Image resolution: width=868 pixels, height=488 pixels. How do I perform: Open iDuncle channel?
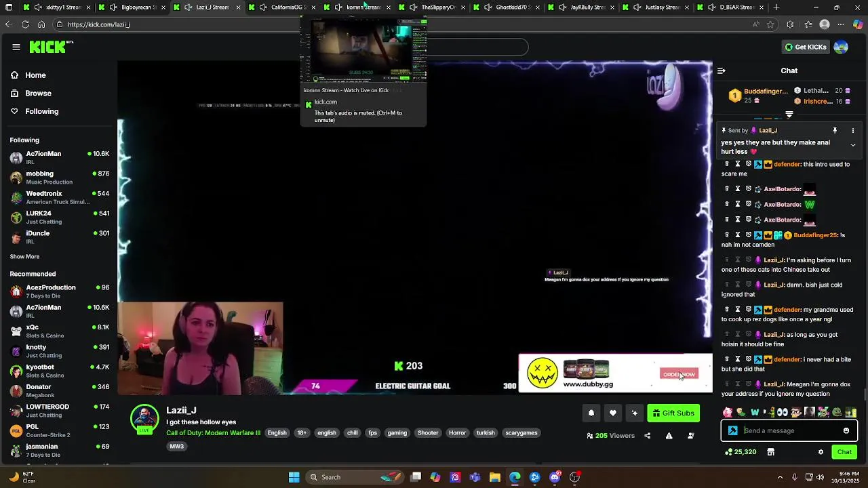click(x=59, y=237)
